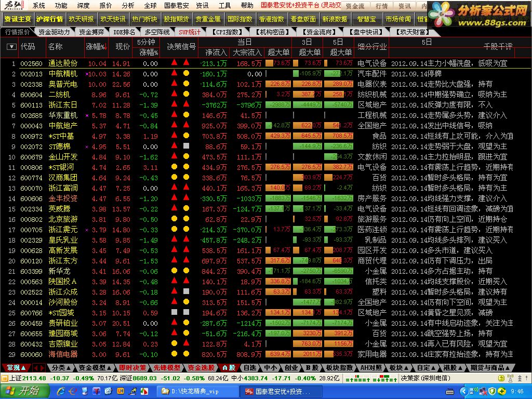Click the orange LH quick-launch icon
Viewport: 532px width, 399px height.
121,391
